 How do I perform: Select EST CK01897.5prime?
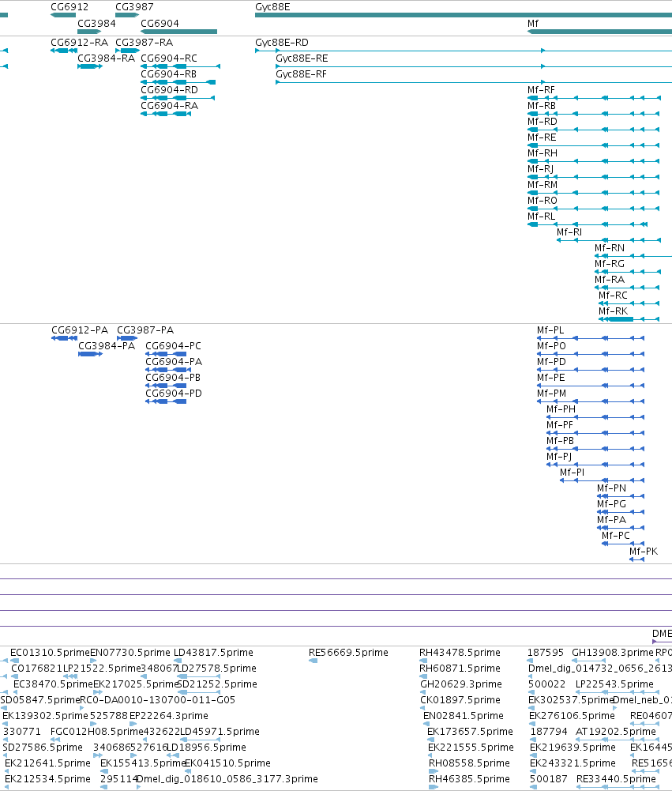(x=460, y=699)
